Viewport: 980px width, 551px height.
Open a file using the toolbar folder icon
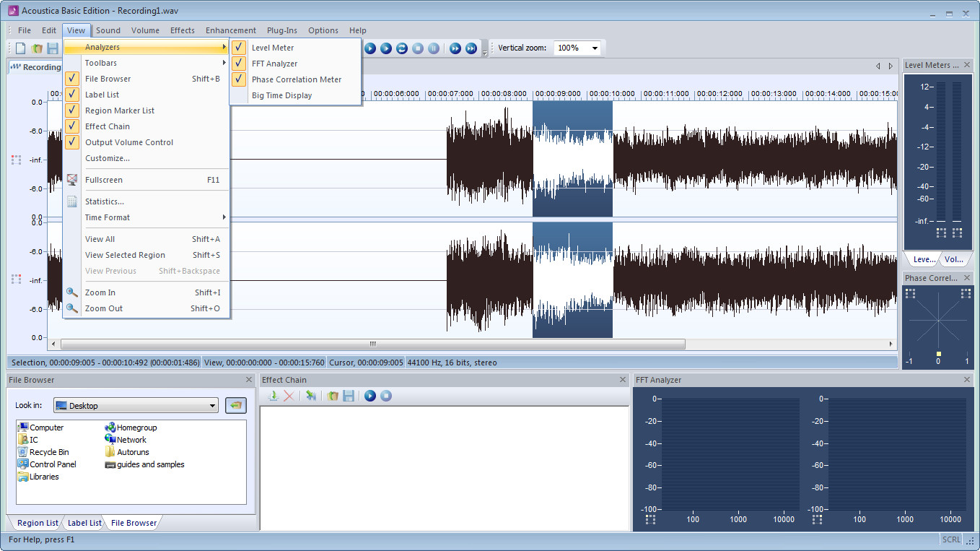click(x=36, y=48)
